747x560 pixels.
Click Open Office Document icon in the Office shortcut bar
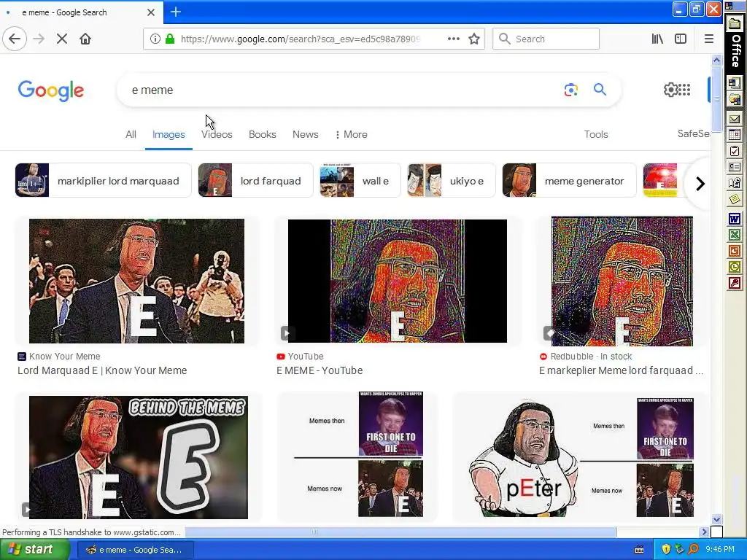(x=735, y=99)
